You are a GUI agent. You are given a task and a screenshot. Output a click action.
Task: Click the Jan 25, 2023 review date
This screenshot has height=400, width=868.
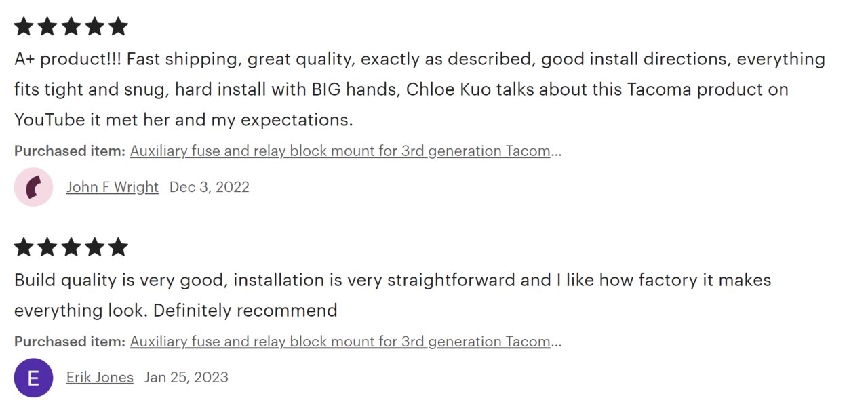[186, 377]
